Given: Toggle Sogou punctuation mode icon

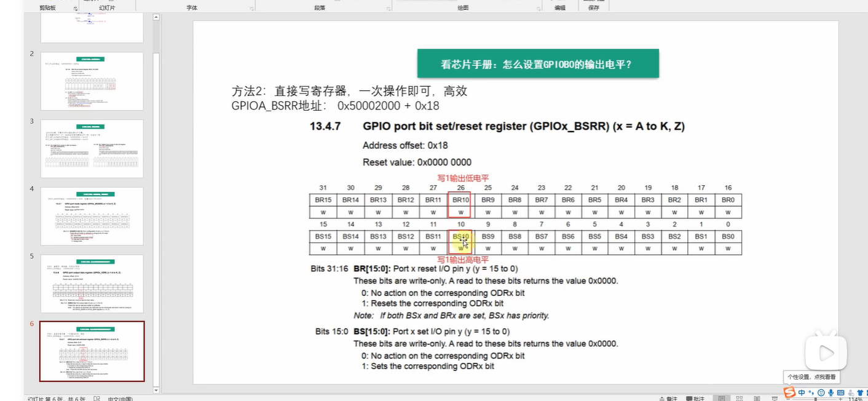Looking at the screenshot, I should pos(811,392).
